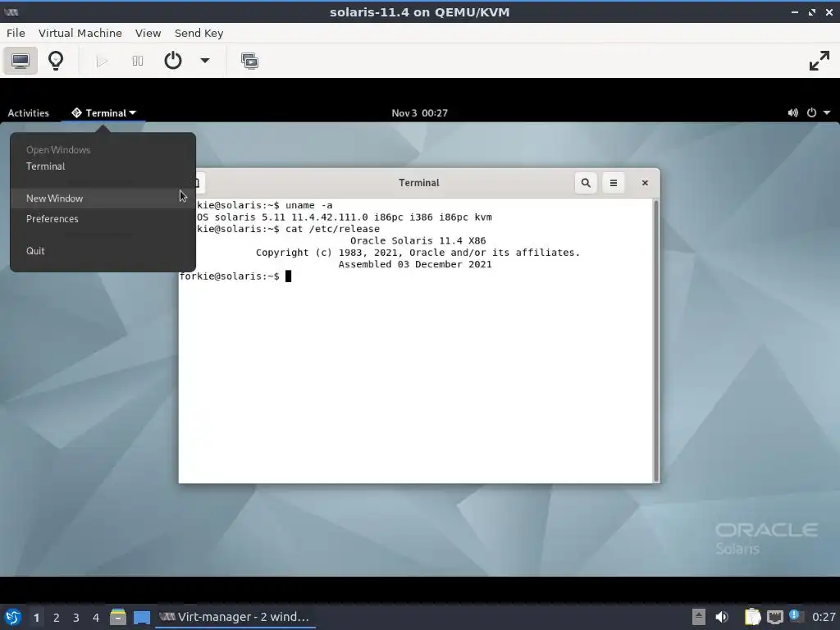Select the Virt-manager taskbar entry

[x=235, y=617]
